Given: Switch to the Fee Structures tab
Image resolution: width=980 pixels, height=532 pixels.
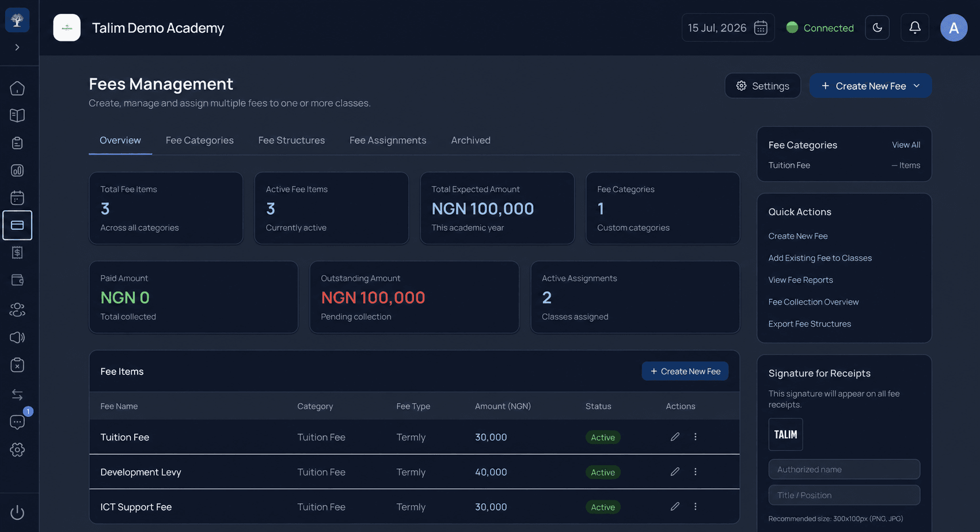Looking at the screenshot, I should pos(291,140).
